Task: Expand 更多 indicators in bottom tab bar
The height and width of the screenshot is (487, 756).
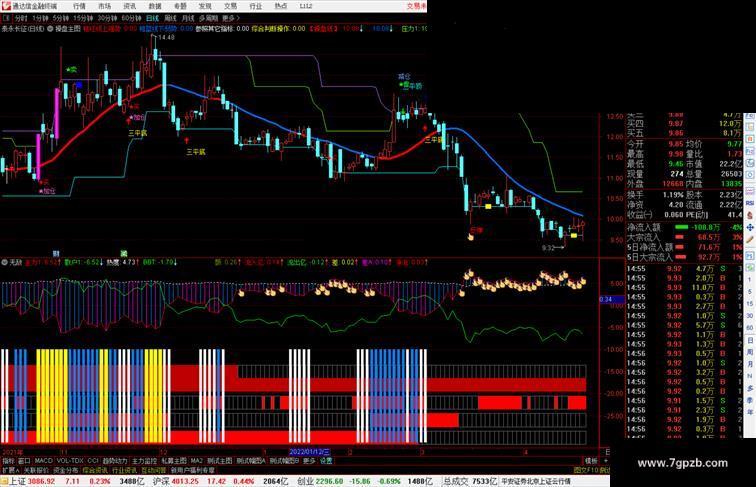Action: [309, 461]
